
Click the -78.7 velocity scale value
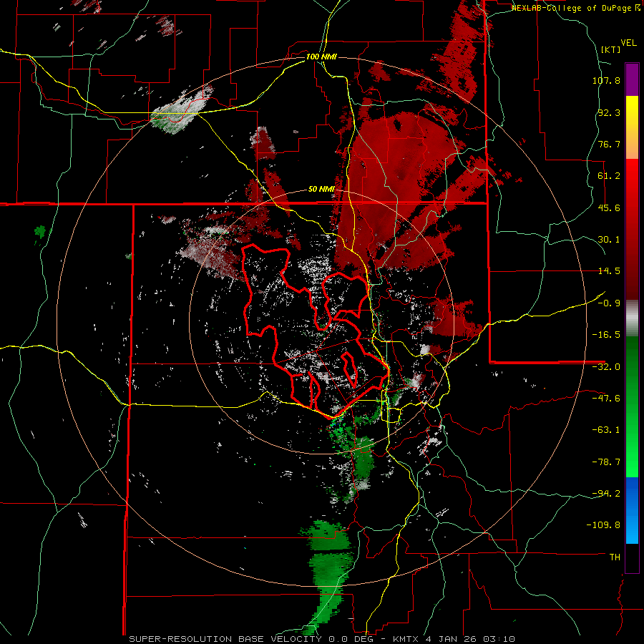(x=606, y=462)
